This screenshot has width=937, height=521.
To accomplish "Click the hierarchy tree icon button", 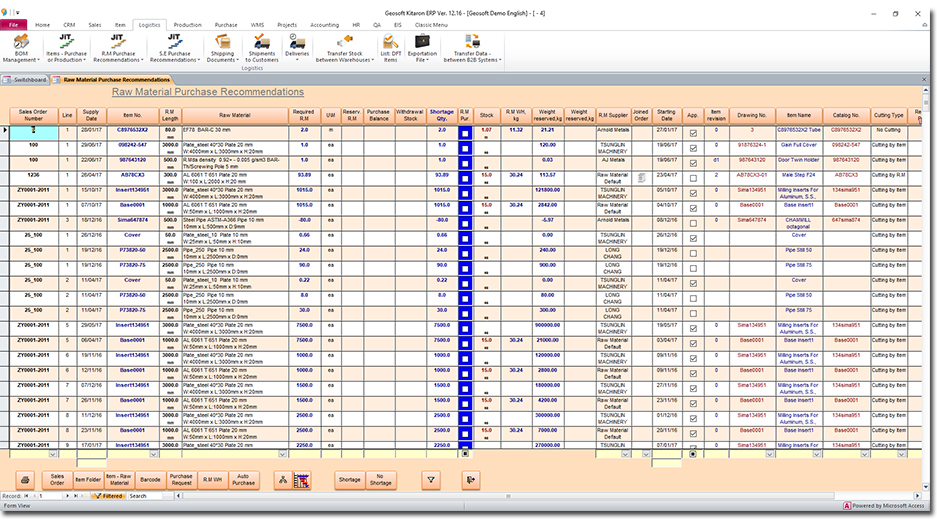I will 283,480.
